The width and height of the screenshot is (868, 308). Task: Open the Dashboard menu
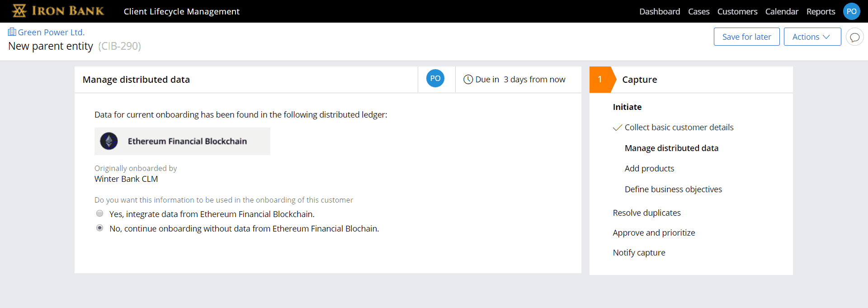point(660,11)
